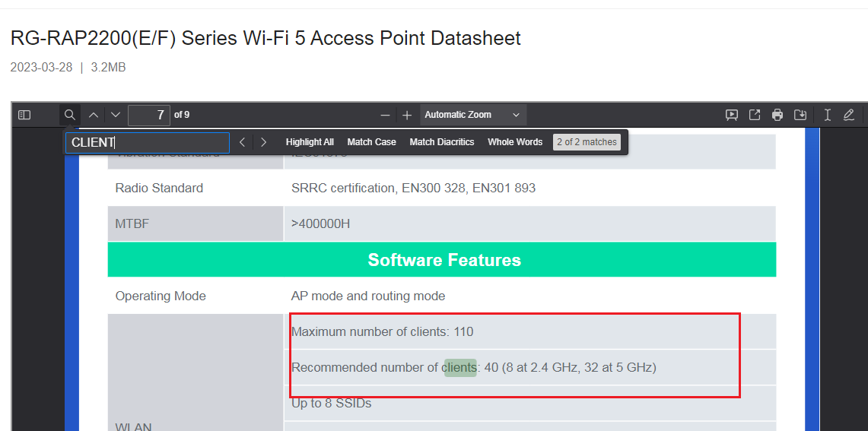Click the '>400000H' value
The width and height of the screenshot is (868, 431).
point(320,224)
